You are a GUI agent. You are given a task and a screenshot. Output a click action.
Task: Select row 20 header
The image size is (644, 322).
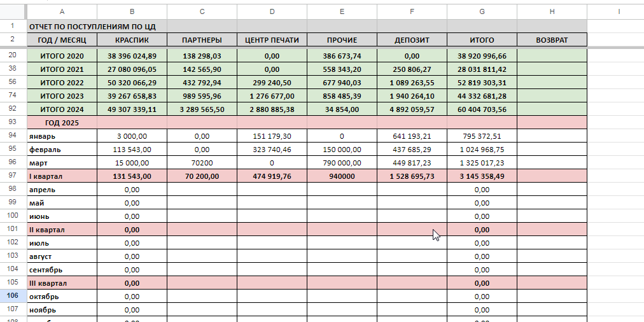pos(12,56)
